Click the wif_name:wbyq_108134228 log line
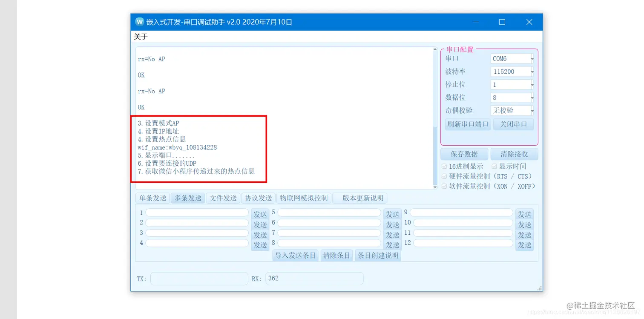The height and width of the screenshot is (319, 644). click(x=177, y=147)
